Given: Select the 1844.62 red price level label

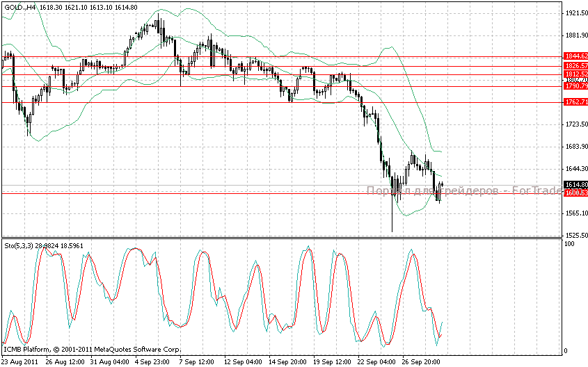Looking at the screenshot, I should (x=576, y=56).
